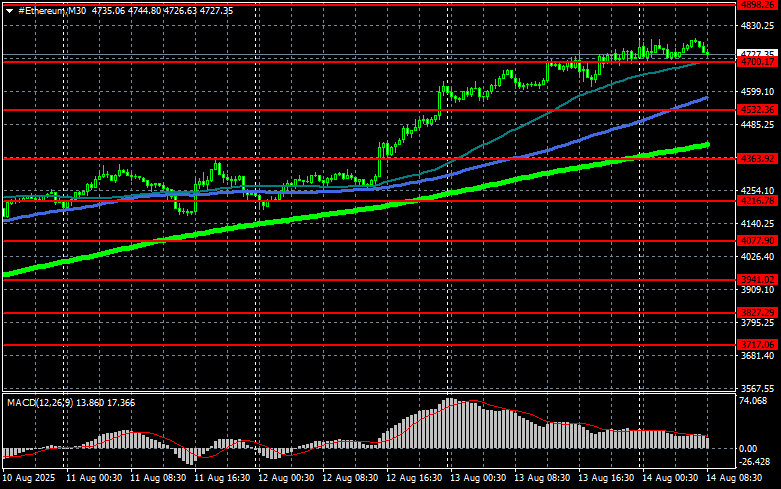Click the 4026.40 price scale value
The width and height of the screenshot is (781, 489).
pos(757,256)
